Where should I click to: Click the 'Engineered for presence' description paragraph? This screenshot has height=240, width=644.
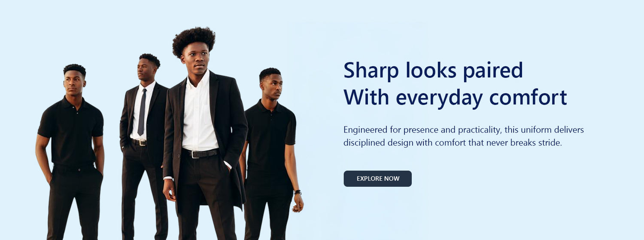click(x=464, y=136)
